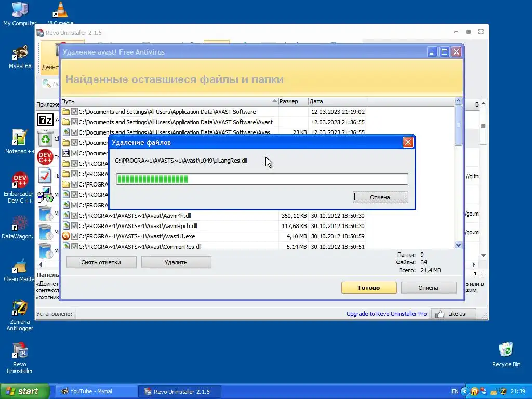Click scroll up arrow of leftover files list
This screenshot has width=532, height=399.
(458, 101)
